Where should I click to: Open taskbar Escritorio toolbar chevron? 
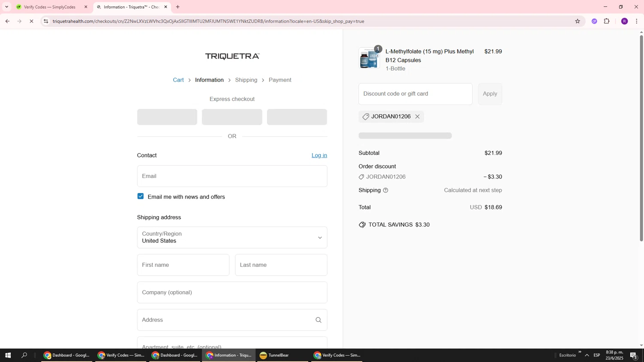tap(580, 352)
